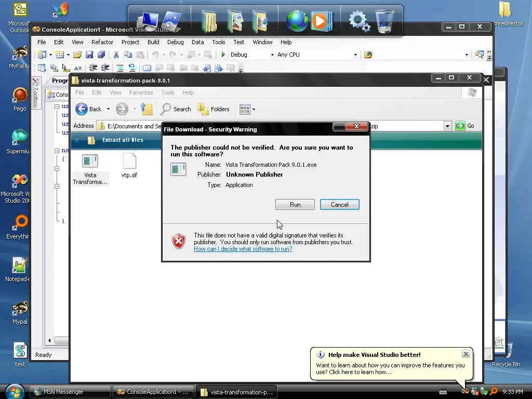The image size is (532, 399).
Task: Click the Back button in explorer window
Action: point(88,109)
